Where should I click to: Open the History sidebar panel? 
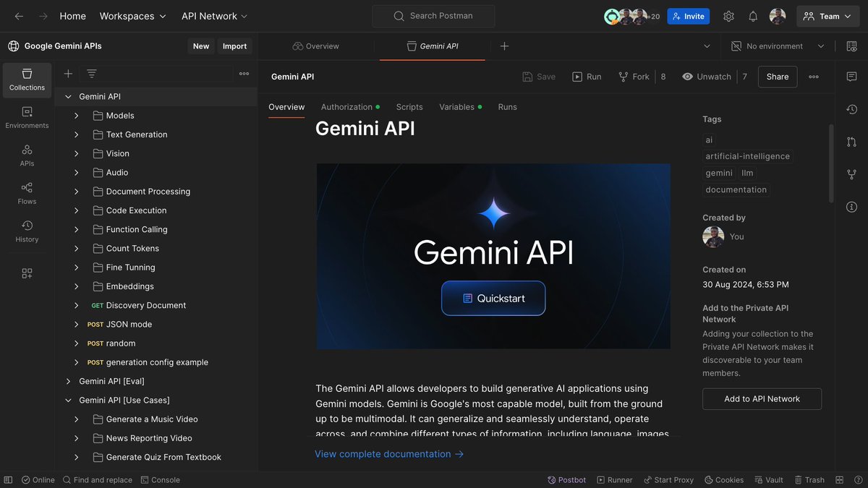[27, 231]
